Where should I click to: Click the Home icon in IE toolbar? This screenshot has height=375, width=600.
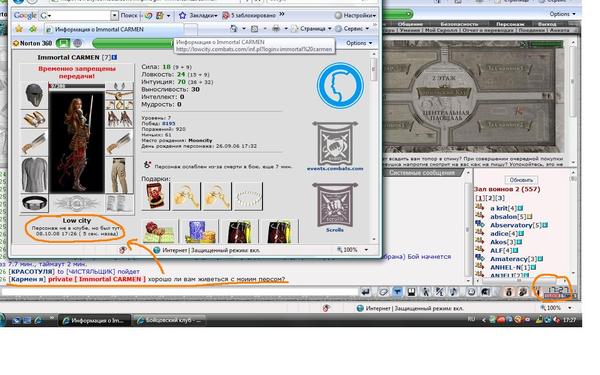point(233,28)
